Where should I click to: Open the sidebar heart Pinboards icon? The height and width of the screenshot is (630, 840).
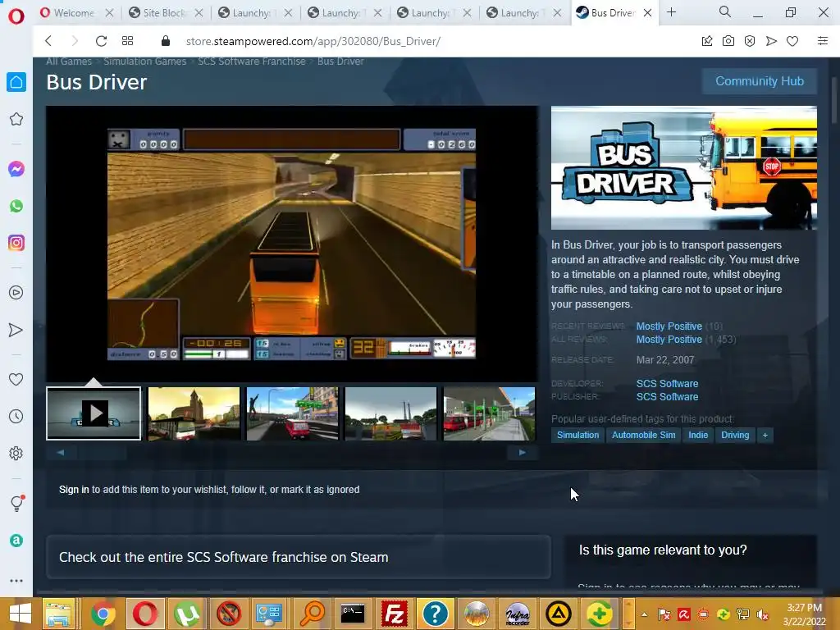click(16, 379)
